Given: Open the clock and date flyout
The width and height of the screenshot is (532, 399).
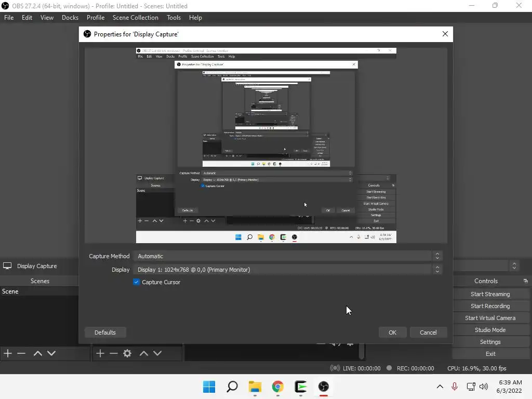Looking at the screenshot, I should [x=509, y=387].
